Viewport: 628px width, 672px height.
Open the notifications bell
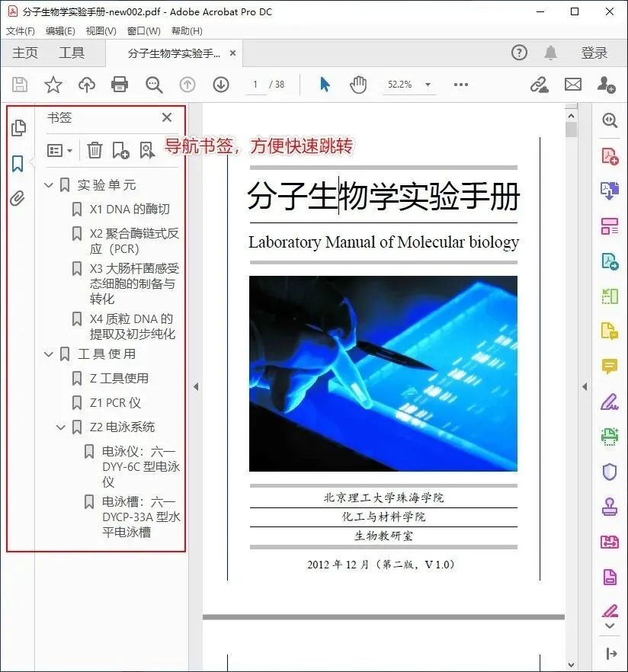point(551,53)
